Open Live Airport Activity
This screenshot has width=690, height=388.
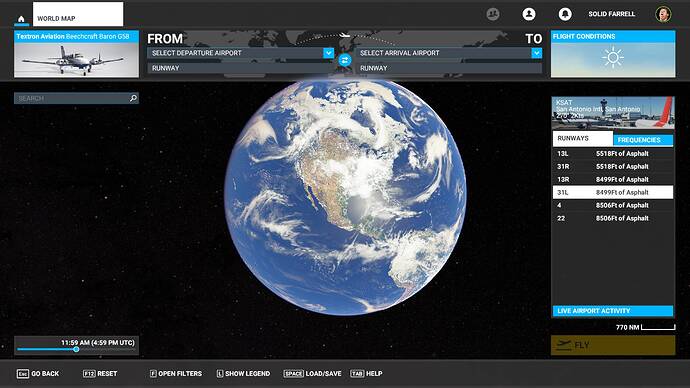[x=613, y=311]
